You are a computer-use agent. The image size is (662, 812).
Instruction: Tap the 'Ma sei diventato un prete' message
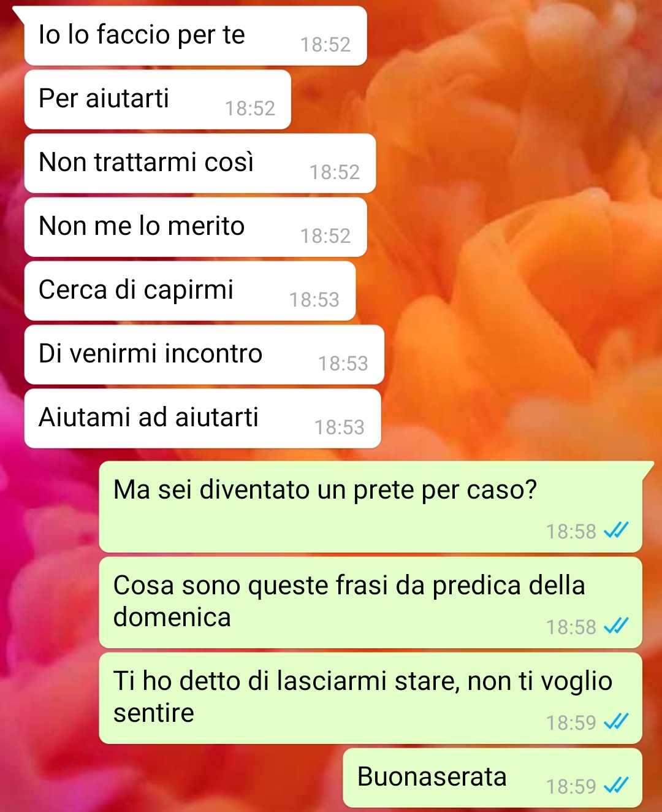coord(371,507)
